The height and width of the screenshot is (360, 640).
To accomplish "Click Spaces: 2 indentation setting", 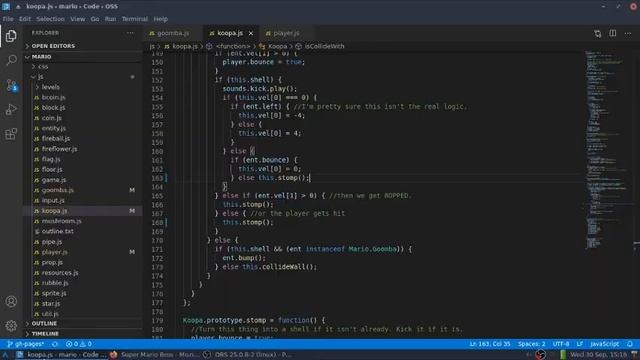I will click(x=531, y=344).
